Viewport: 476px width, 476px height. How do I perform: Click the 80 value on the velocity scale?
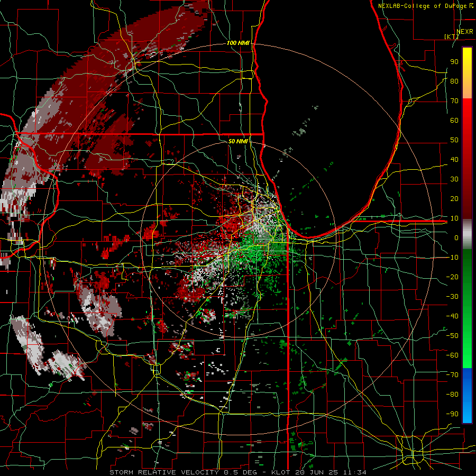[454, 81]
